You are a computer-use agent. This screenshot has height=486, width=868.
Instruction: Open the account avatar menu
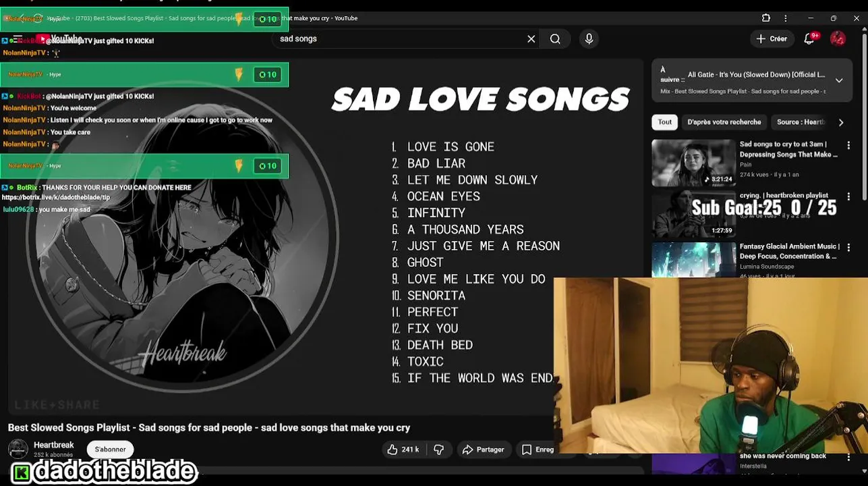pyautogui.click(x=838, y=39)
